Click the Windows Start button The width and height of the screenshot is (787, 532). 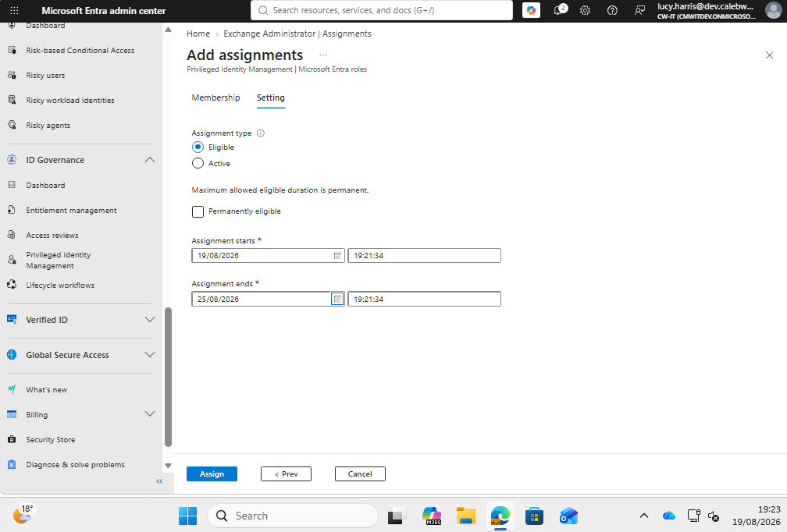[187, 516]
